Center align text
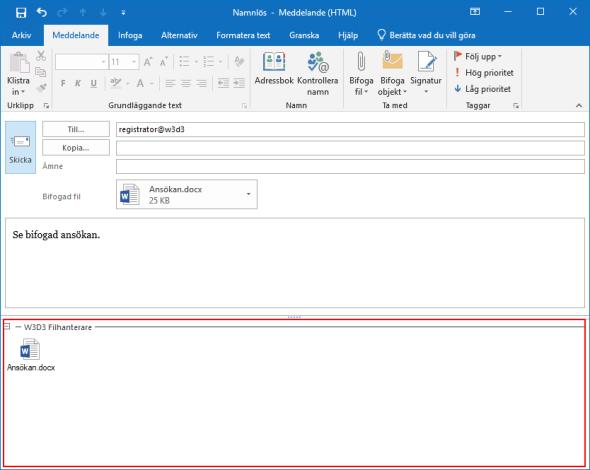The width and height of the screenshot is (590, 470). pos(186,83)
